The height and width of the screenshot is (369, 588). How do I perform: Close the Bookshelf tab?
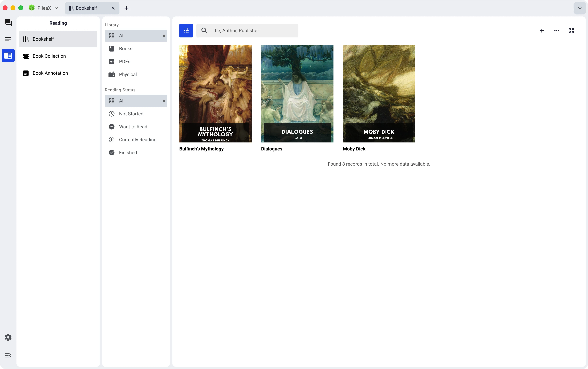coord(113,8)
